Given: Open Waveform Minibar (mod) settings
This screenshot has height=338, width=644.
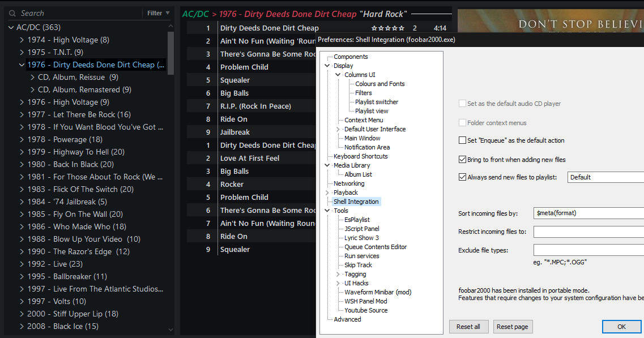Looking at the screenshot, I should [x=378, y=292].
